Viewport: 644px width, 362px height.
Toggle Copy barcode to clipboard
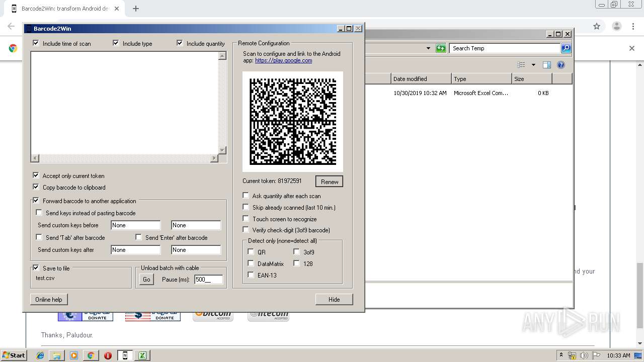click(36, 187)
